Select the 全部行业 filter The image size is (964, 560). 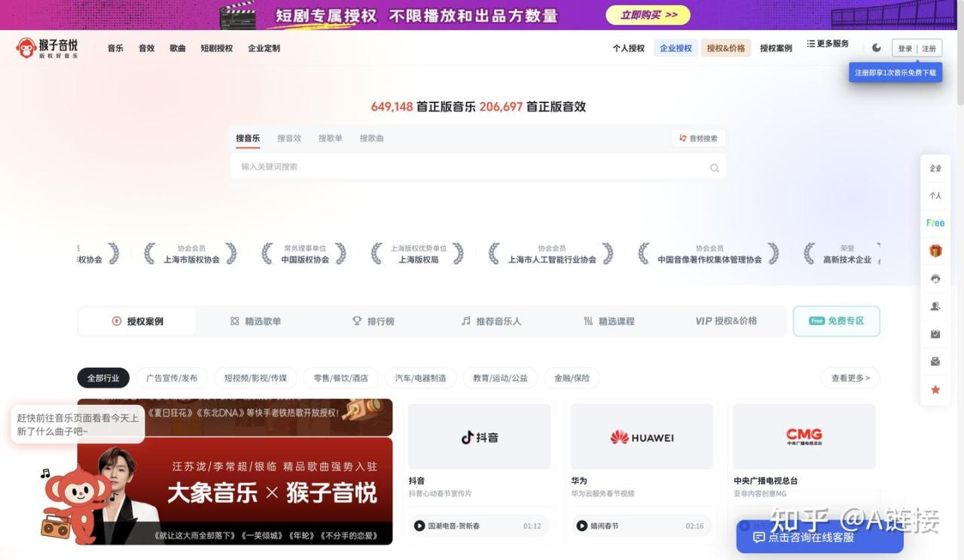[x=103, y=378]
